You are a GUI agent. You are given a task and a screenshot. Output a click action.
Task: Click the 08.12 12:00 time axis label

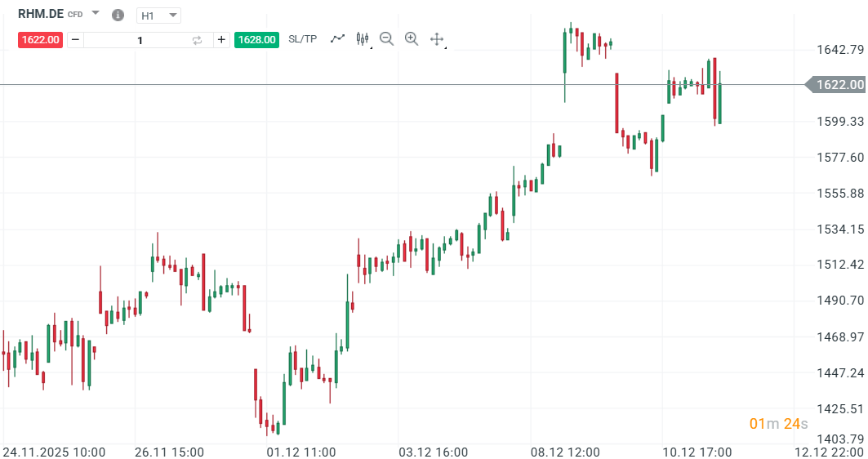566,452
